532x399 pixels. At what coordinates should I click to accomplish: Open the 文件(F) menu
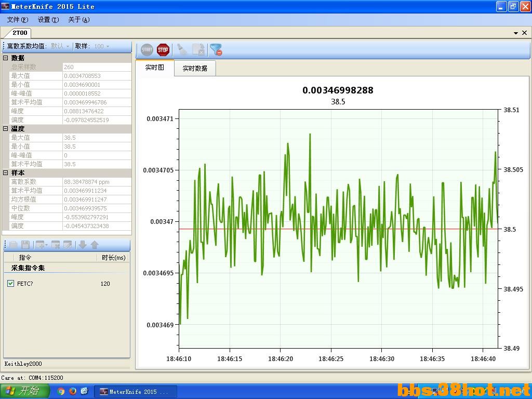(18, 20)
